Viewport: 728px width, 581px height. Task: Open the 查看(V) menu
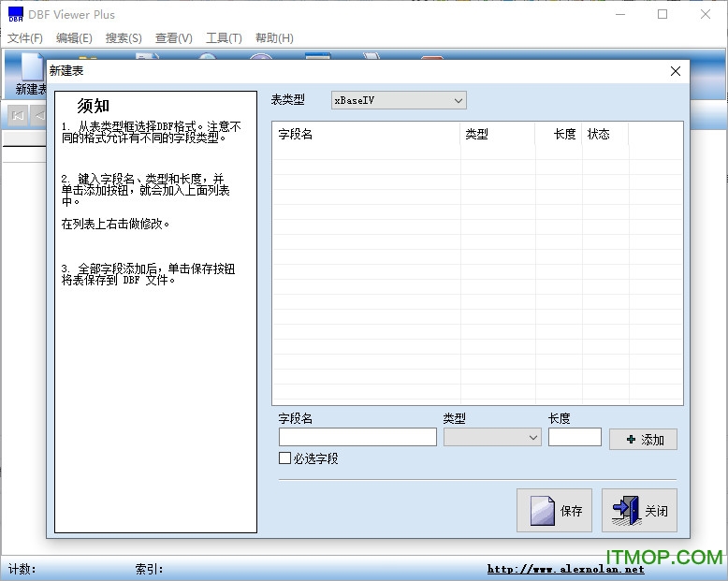(174, 38)
